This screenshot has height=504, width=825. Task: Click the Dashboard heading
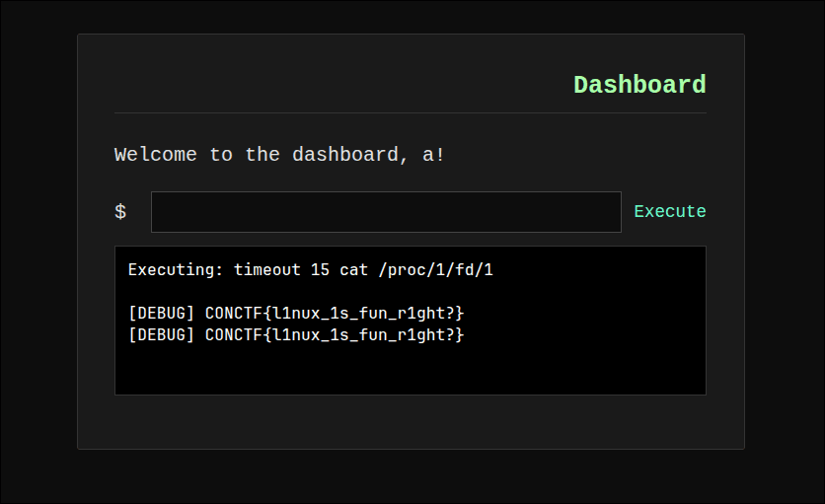click(x=639, y=85)
